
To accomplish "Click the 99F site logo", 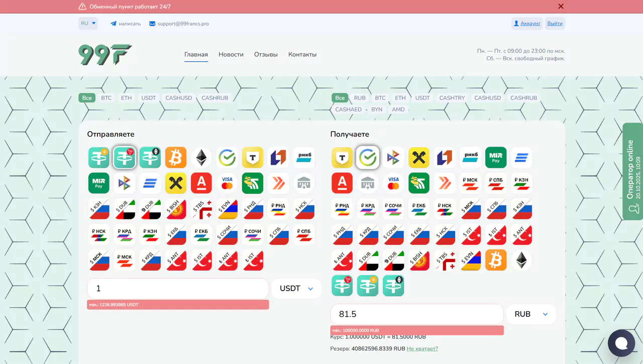I will click(105, 55).
